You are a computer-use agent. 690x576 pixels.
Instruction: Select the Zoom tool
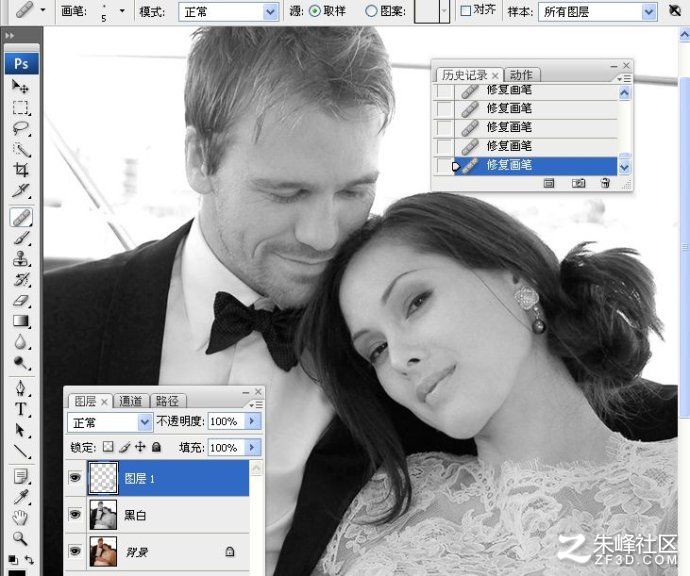coord(20,538)
